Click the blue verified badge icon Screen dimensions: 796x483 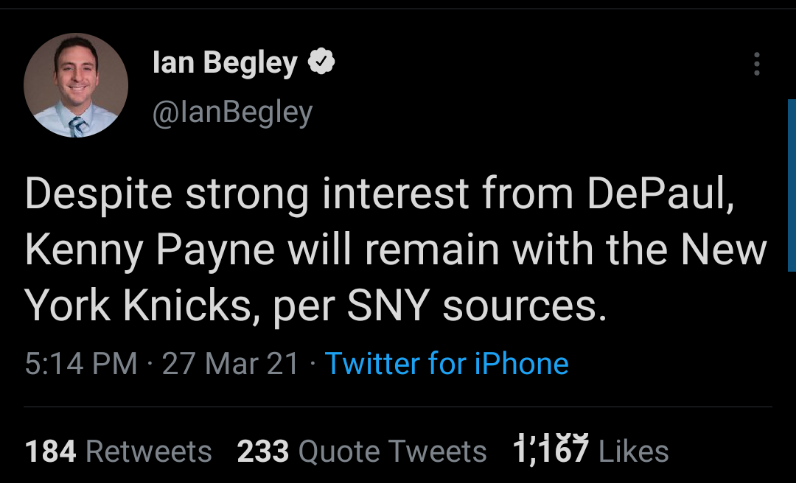coord(320,64)
